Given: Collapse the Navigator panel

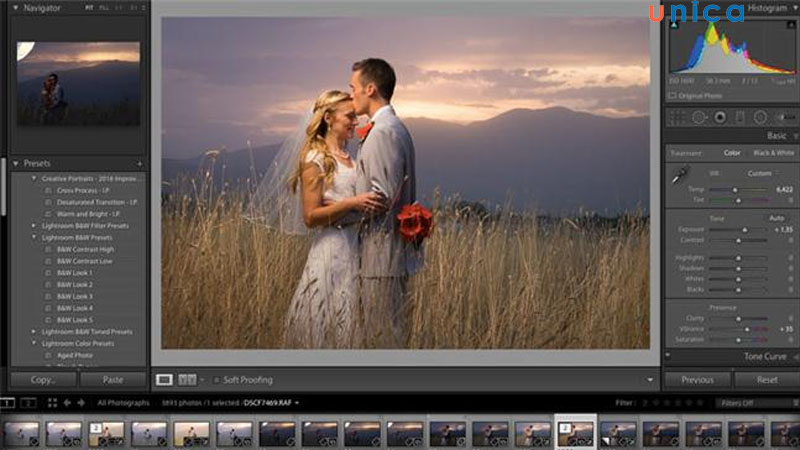Looking at the screenshot, I should click(16, 8).
